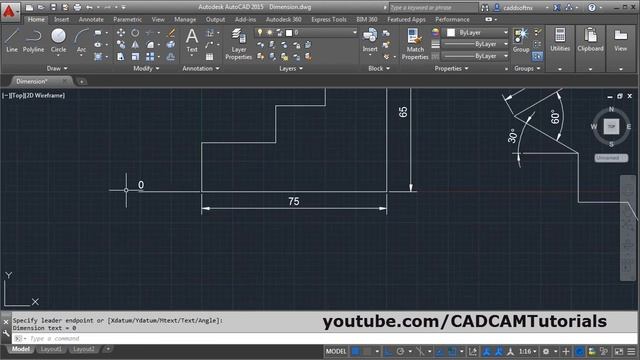This screenshot has height=360, width=640.
Task: Select the Polyline tool
Action: (x=33, y=41)
